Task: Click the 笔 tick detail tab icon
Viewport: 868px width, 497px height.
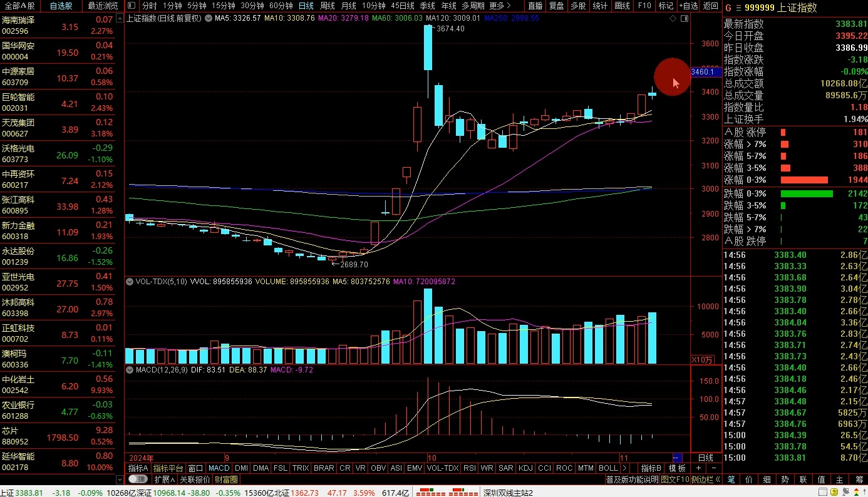Action: (x=731, y=479)
